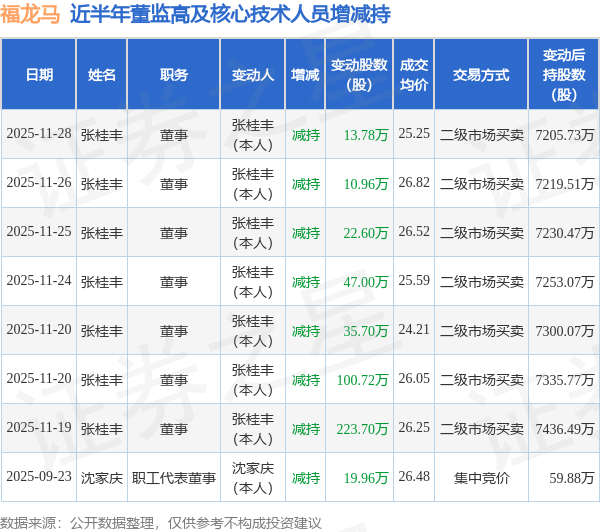Click the share change value 223.70万
The width and height of the screenshot is (600, 532).
tap(362, 429)
